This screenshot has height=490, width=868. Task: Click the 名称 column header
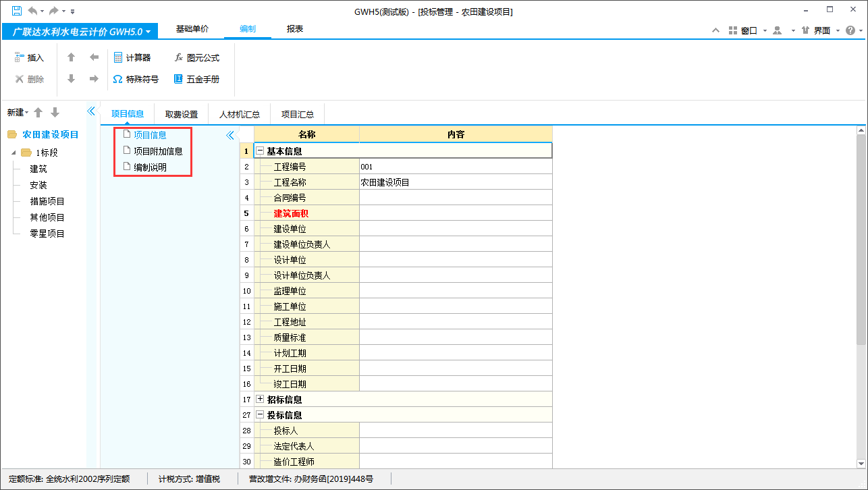click(x=306, y=134)
